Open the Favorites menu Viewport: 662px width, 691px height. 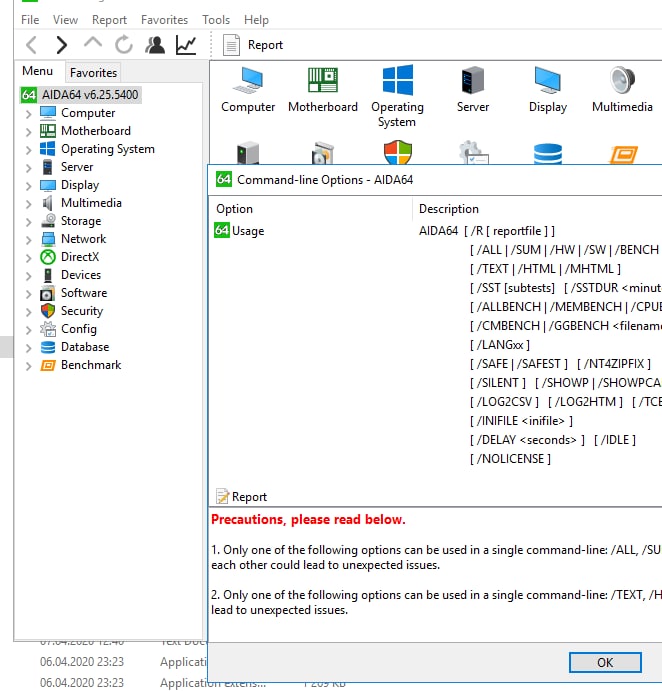pyautogui.click(x=164, y=20)
